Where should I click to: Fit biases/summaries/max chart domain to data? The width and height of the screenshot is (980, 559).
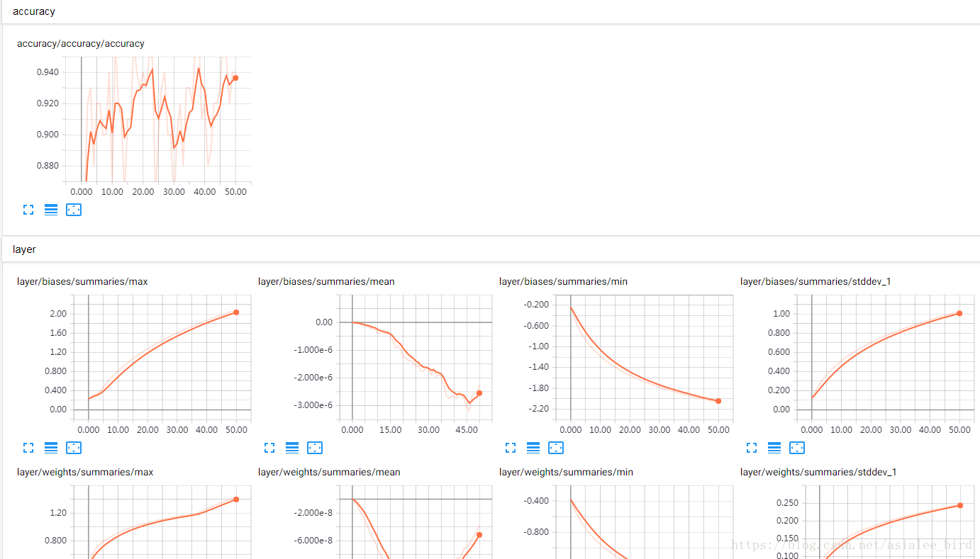[x=74, y=448]
